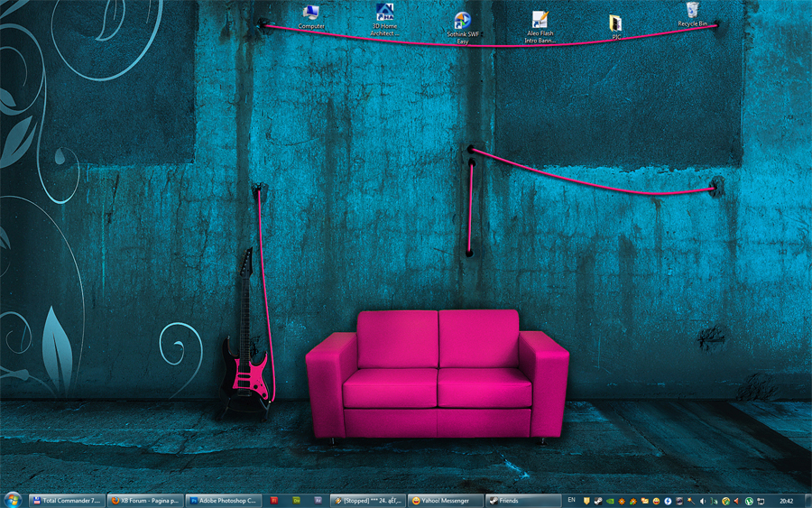Click the dark round tray icon after lightning
This screenshot has height=508, width=812.
click(679, 501)
